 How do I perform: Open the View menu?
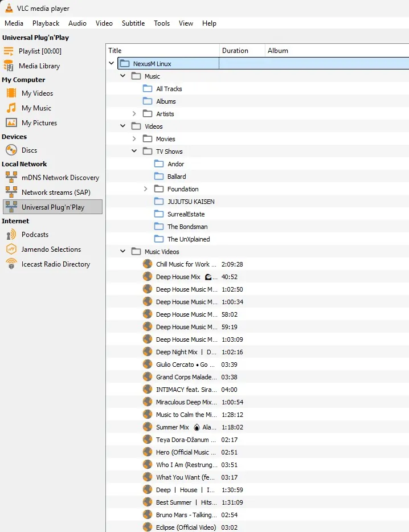(x=186, y=23)
